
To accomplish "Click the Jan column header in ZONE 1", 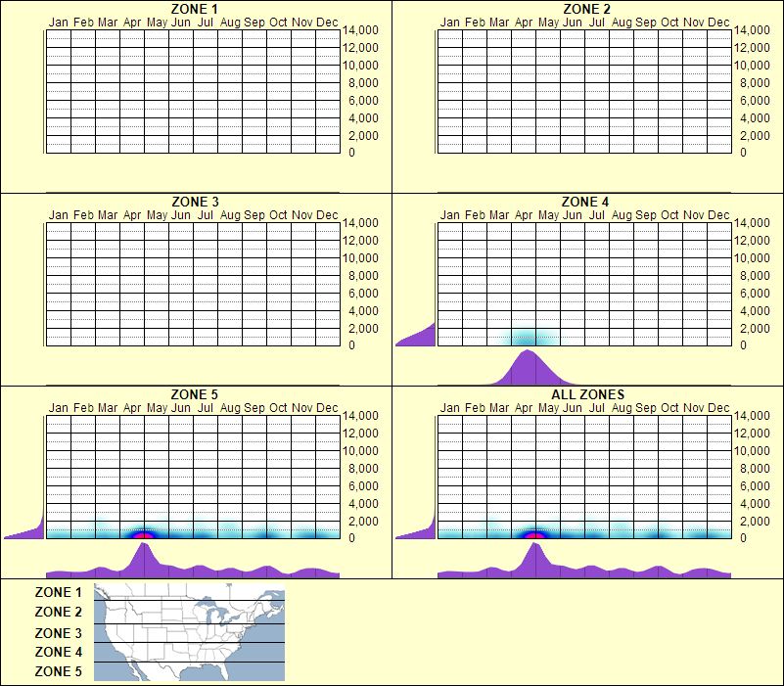I will [60, 21].
